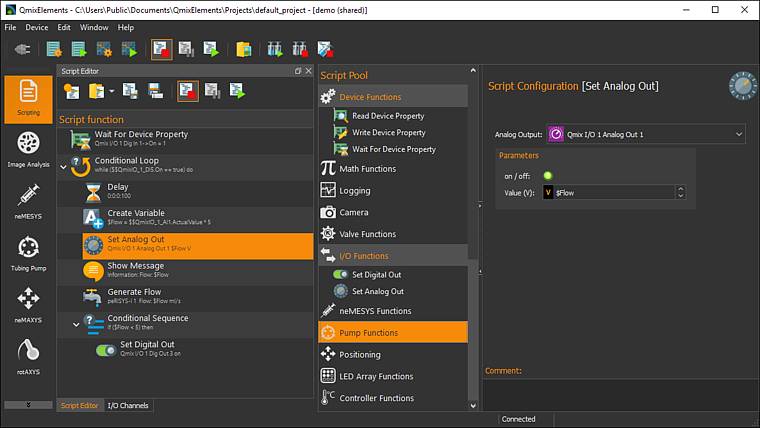Image resolution: width=760 pixels, height=428 pixels.
Task: Select the Camera function category
Action: pos(353,212)
